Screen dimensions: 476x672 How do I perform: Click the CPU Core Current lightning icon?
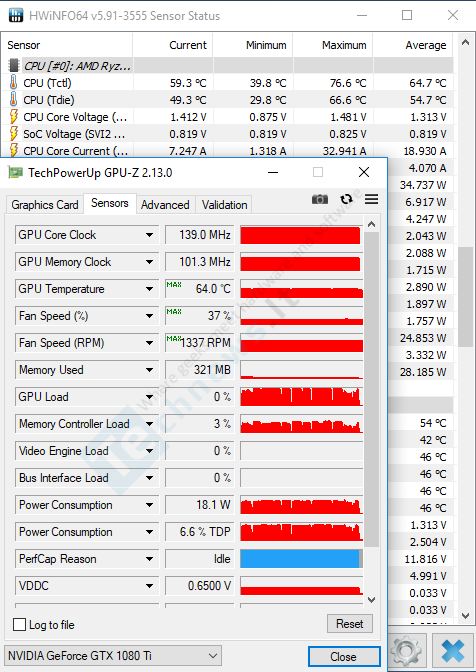tap(14, 150)
